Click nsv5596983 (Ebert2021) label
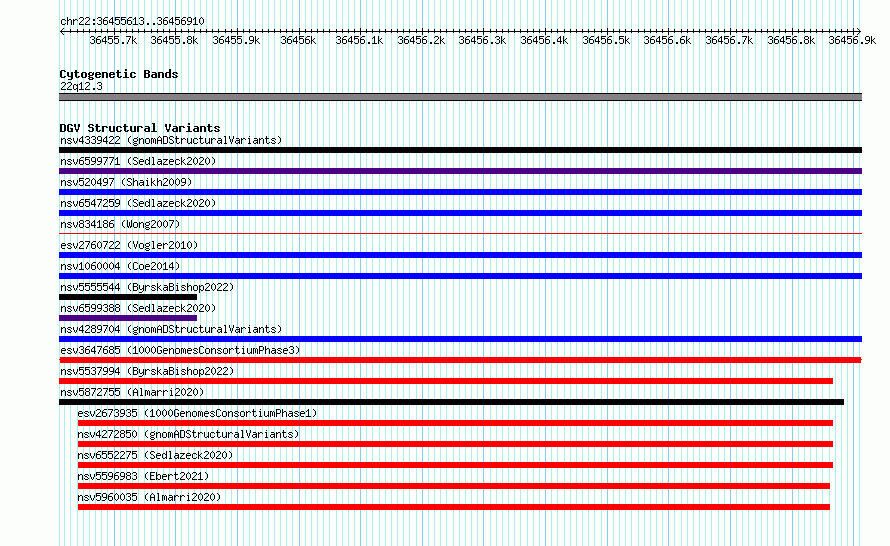This screenshot has width=890, height=546. [x=143, y=476]
